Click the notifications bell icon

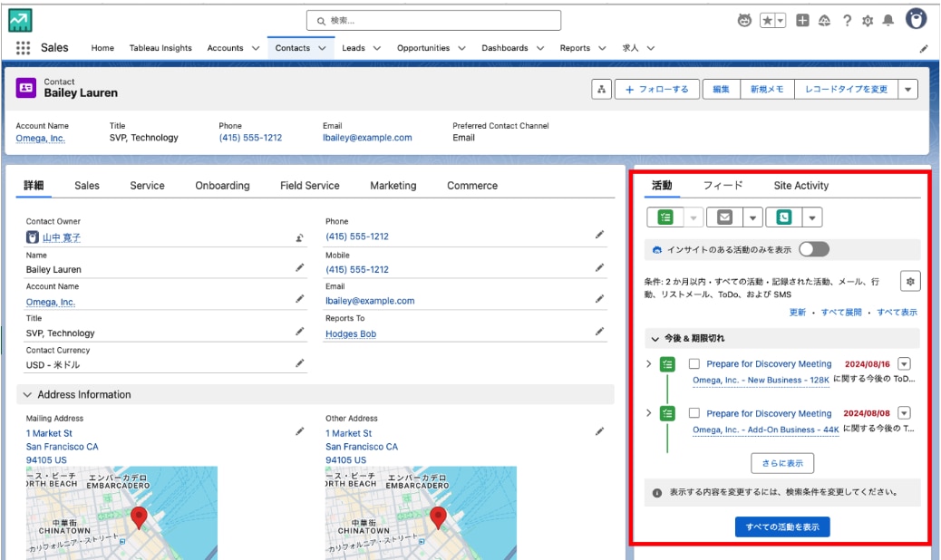[888, 20]
